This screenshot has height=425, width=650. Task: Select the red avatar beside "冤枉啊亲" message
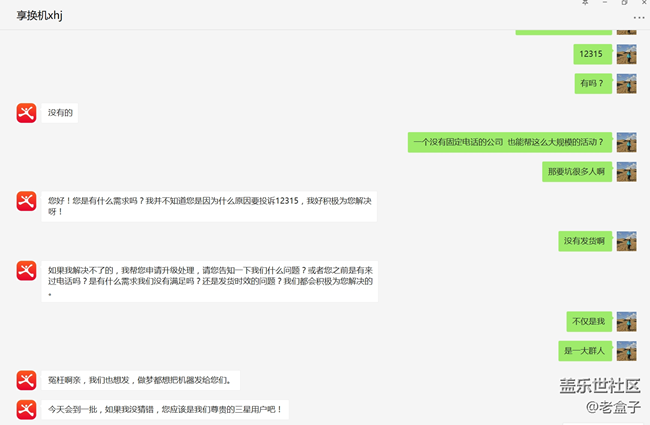tap(27, 380)
